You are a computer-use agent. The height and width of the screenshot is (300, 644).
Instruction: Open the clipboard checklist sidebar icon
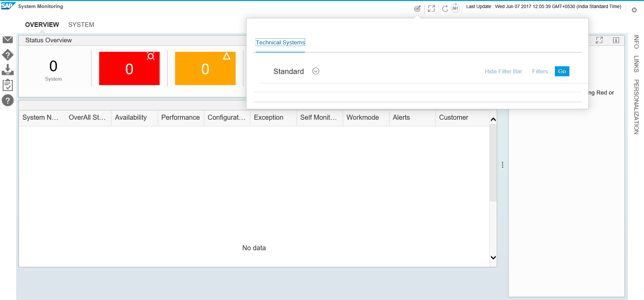click(x=8, y=85)
